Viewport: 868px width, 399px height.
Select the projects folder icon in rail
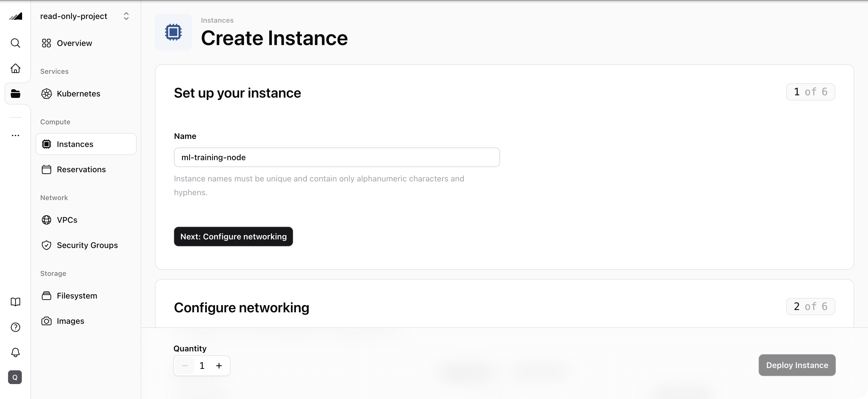(15, 94)
